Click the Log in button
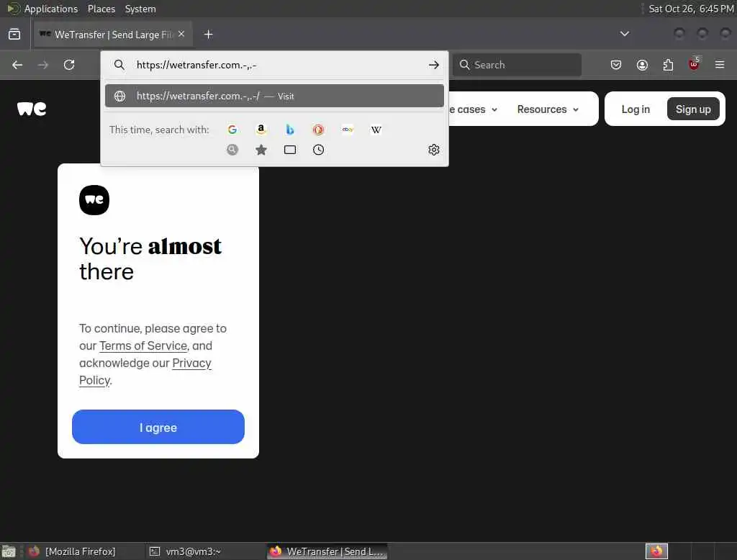This screenshot has height=560, width=737. [x=636, y=109]
